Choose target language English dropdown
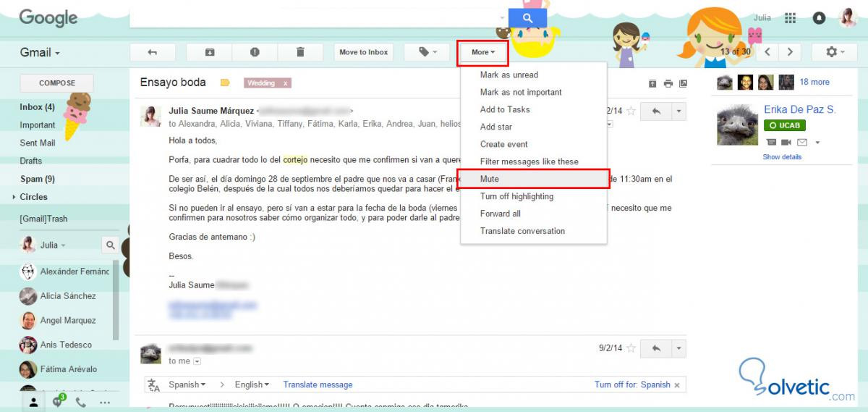868x412 pixels. pyautogui.click(x=252, y=384)
